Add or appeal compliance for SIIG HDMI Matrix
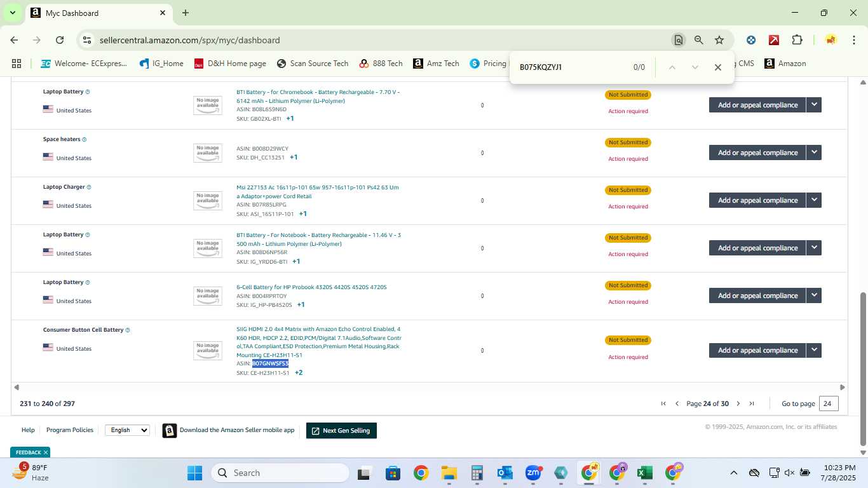The height and width of the screenshot is (488, 868). (x=757, y=350)
